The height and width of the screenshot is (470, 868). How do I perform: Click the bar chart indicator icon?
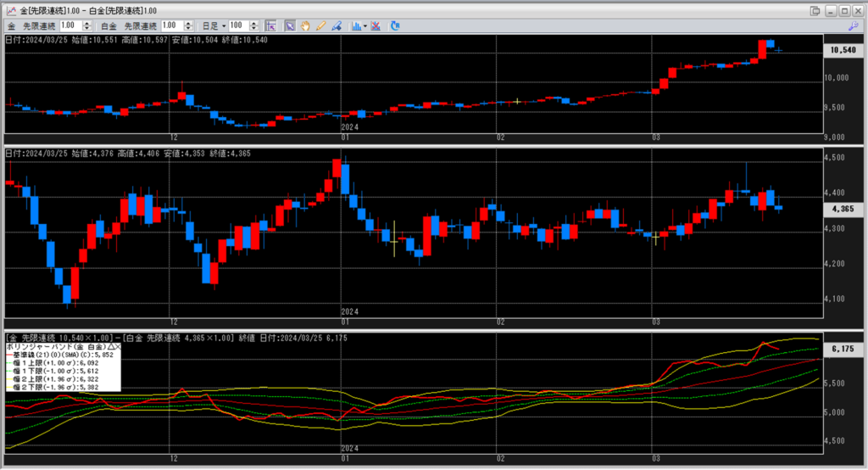[x=356, y=26]
